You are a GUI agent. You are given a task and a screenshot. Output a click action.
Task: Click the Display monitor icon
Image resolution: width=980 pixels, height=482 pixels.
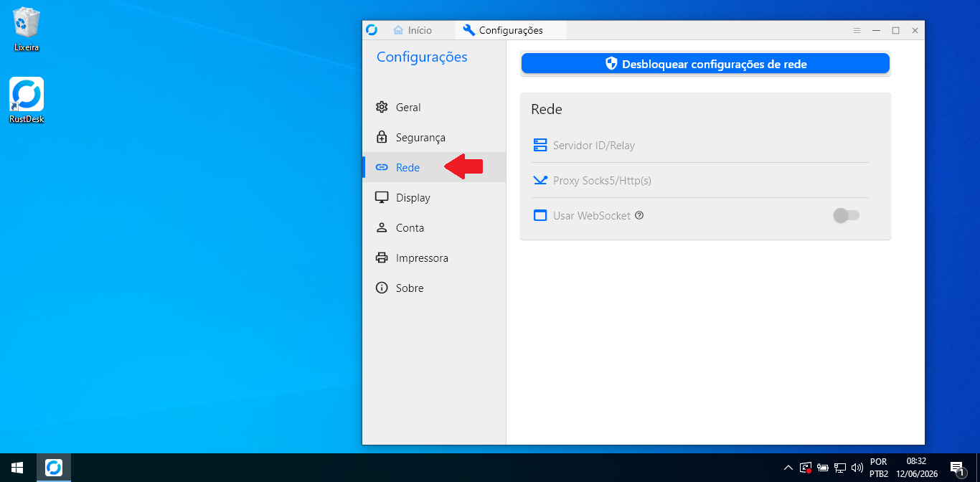coord(382,197)
